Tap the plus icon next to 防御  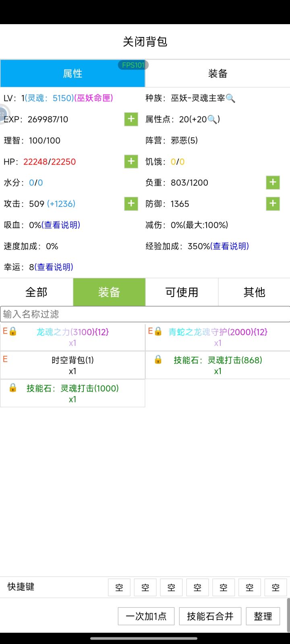(273, 204)
